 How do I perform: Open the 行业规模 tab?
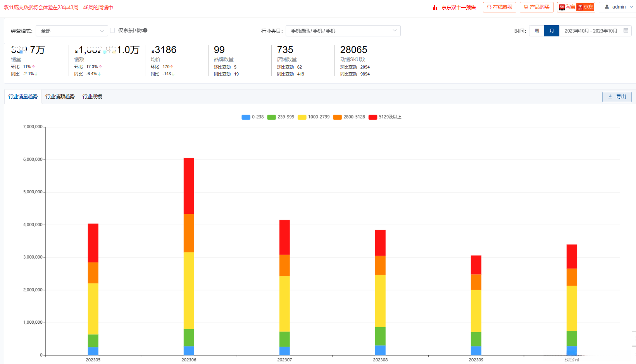[x=92, y=96]
